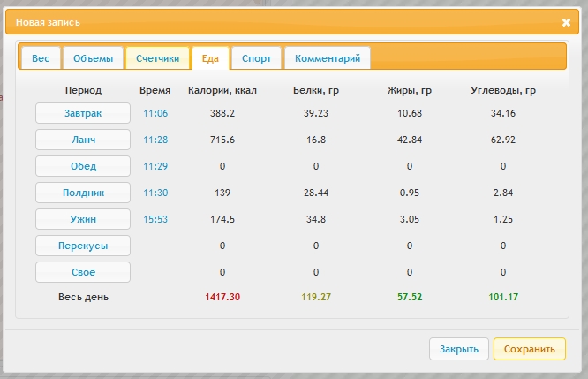
Task: Click the Еда tab
Action: pos(210,58)
